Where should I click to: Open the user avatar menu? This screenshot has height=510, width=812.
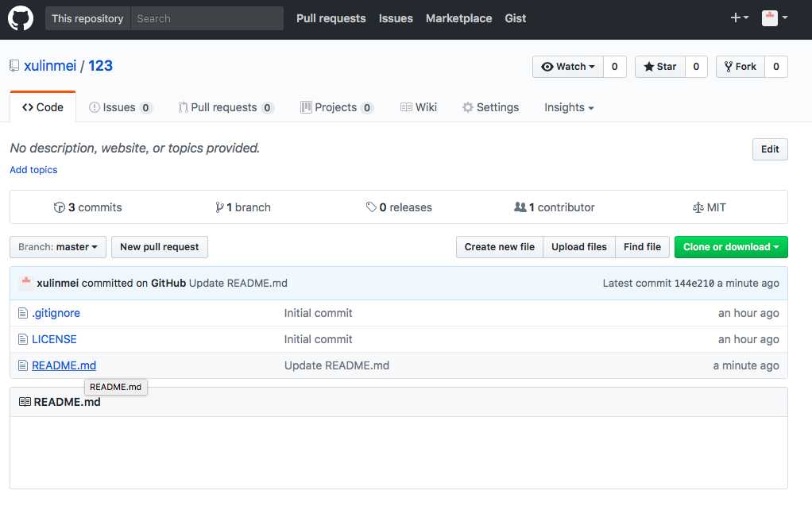[775, 17]
